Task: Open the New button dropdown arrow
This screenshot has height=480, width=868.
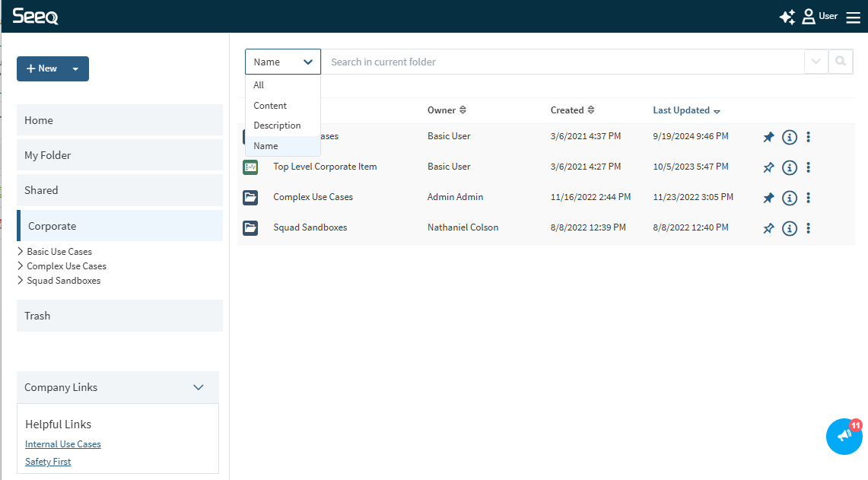Action: tap(75, 69)
